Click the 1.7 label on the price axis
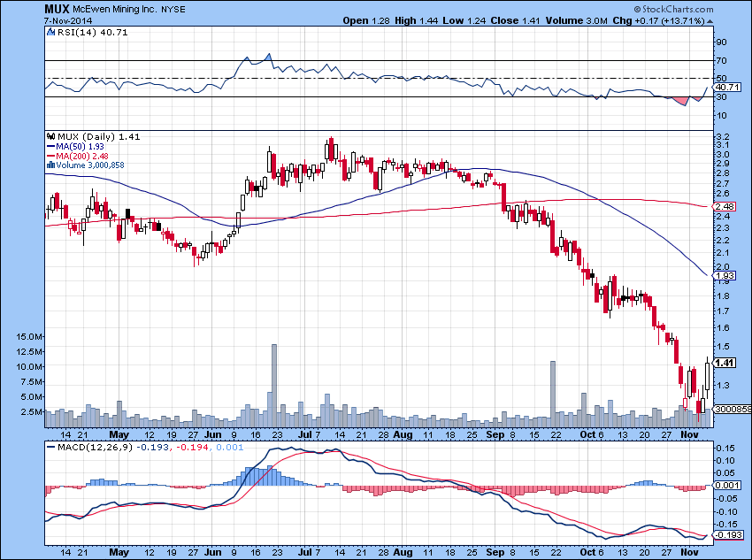 click(x=723, y=311)
